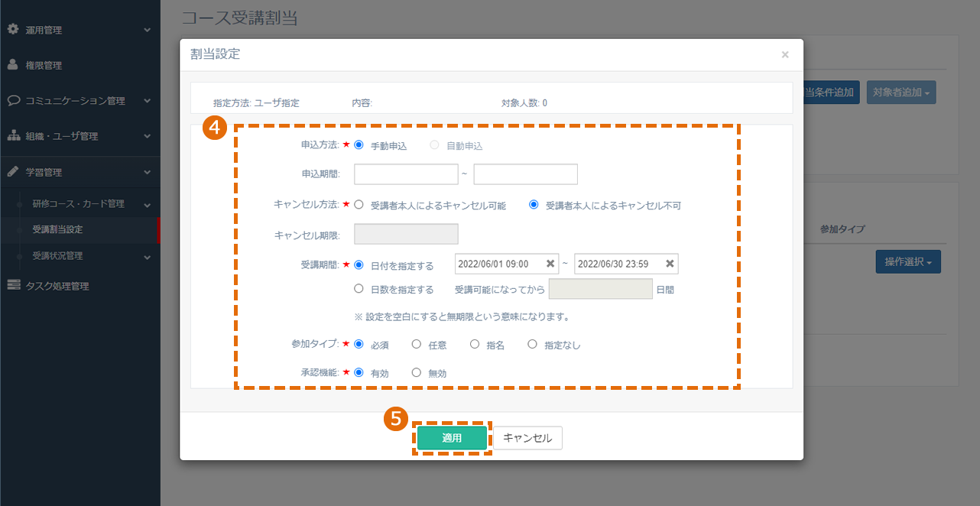Set 参加タイプ to 必須
The height and width of the screenshot is (506, 980).
tap(359, 344)
